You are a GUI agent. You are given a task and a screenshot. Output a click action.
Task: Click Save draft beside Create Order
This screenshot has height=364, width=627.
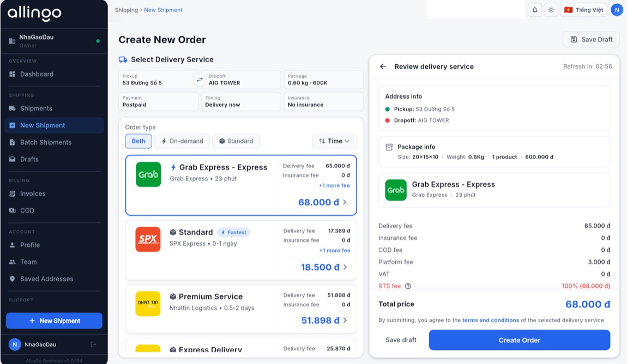pyautogui.click(x=401, y=340)
